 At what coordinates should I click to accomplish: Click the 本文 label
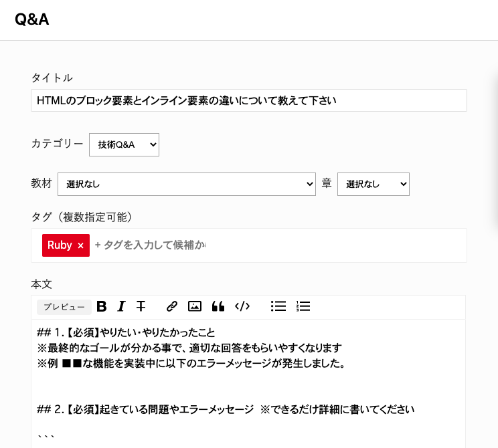click(41, 284)
